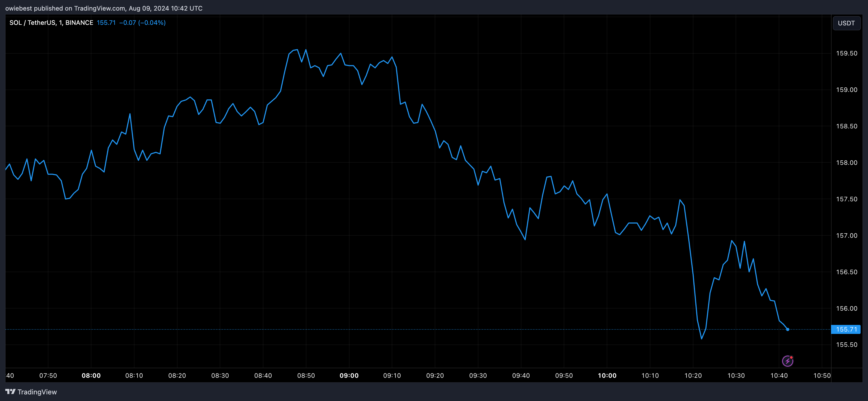Image resolution: width=868 pixels, height=401 pixels.
Task: Click the 08:10 time axis label
Action: pyautogui.click(x=134, y=375)
